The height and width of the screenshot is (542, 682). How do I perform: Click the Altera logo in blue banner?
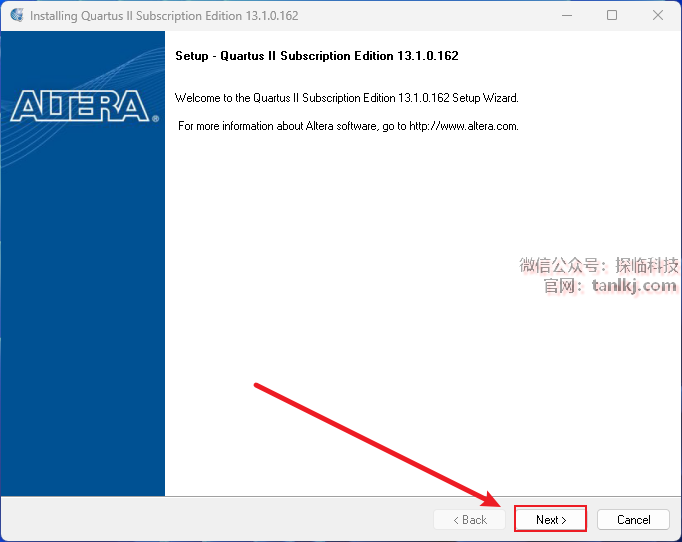[x=80, y=106]
